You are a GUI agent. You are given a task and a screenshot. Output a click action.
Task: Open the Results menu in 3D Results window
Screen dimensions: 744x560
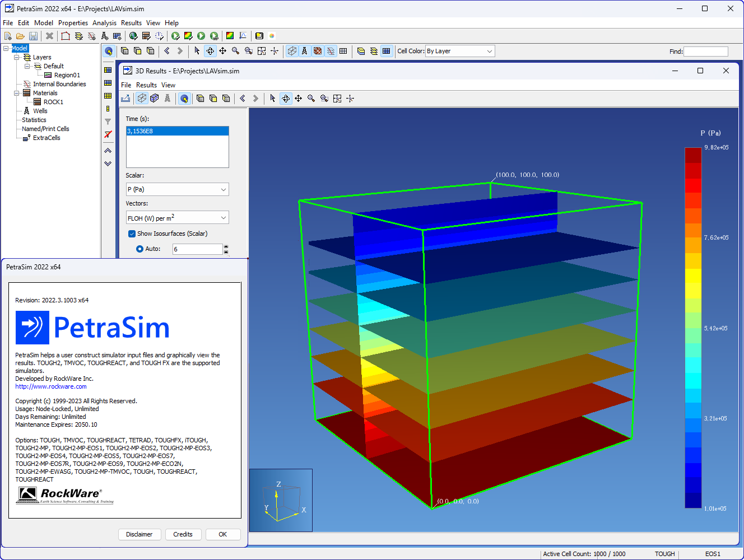146,85
